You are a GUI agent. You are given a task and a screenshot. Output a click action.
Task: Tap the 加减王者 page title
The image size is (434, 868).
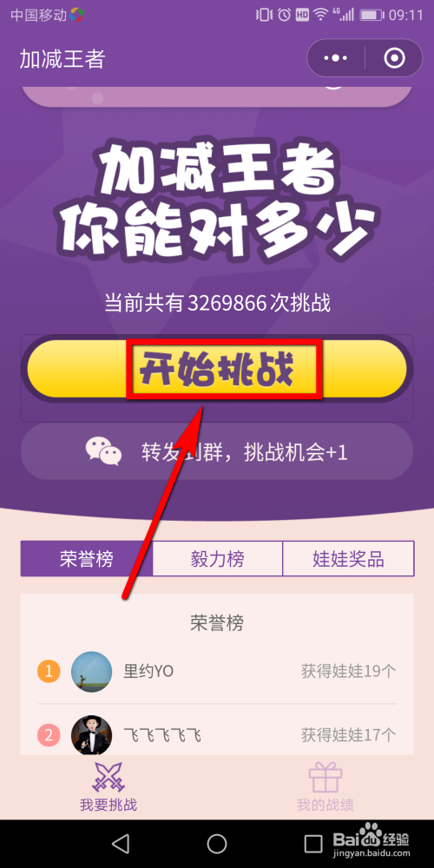click(x=62, y=59)
